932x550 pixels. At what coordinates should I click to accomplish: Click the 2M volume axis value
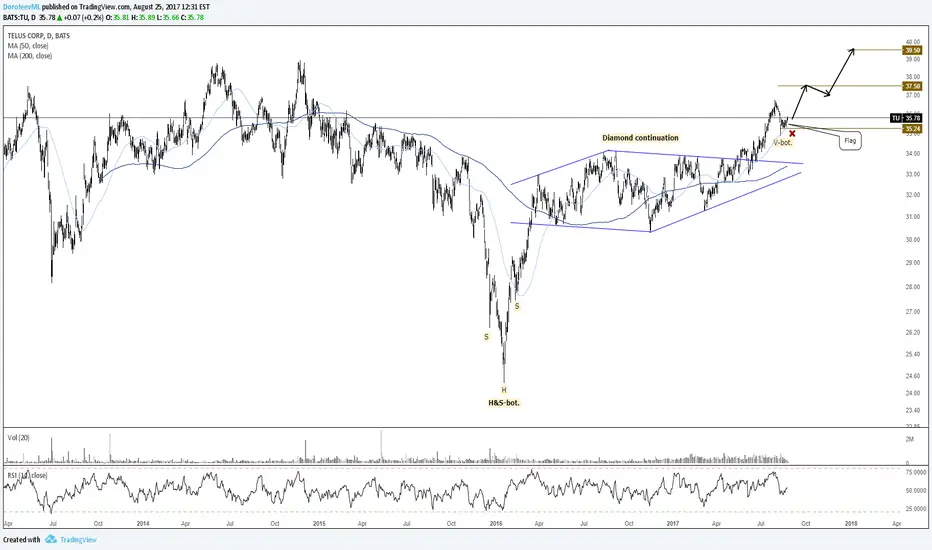point(909,439)
